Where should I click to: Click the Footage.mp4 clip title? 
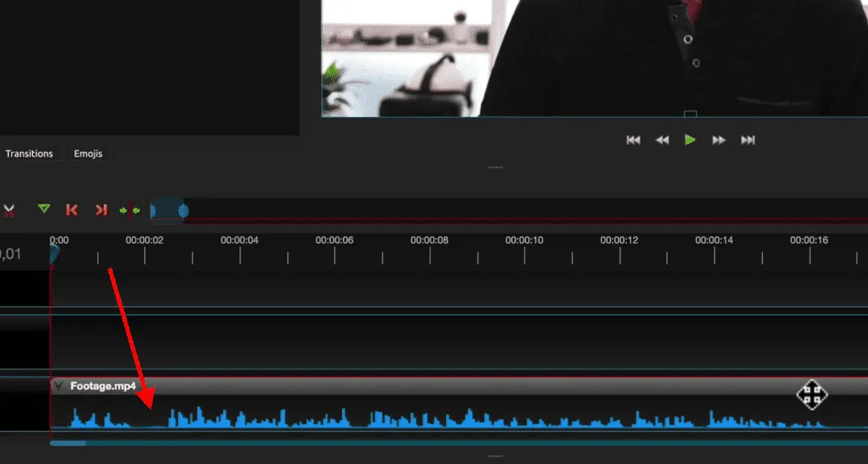(102, 386)
